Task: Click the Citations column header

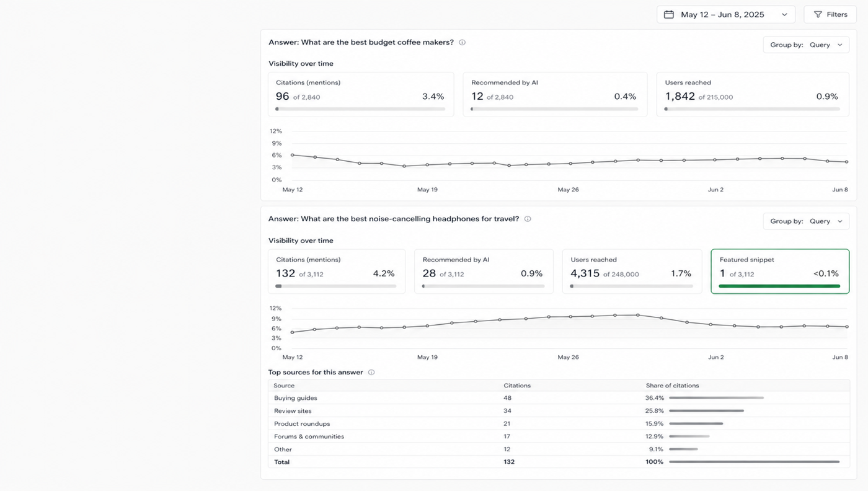Action: (517, 386)
